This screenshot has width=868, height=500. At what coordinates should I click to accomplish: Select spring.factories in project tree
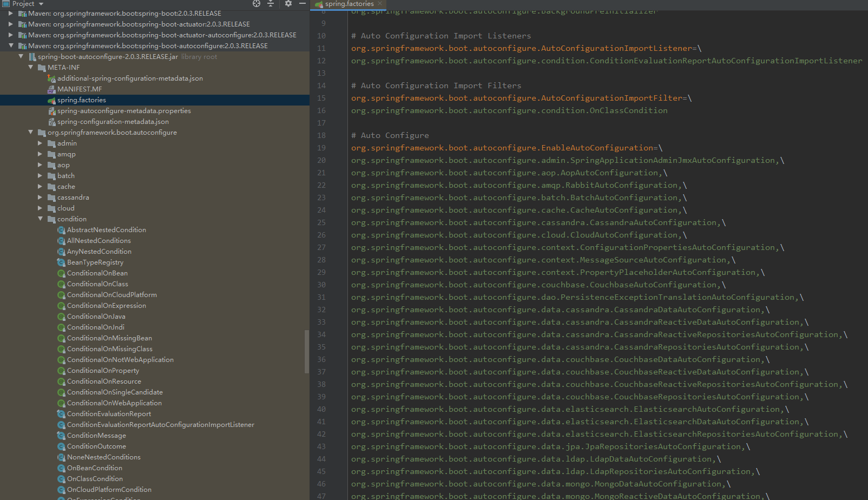[82, 100]
